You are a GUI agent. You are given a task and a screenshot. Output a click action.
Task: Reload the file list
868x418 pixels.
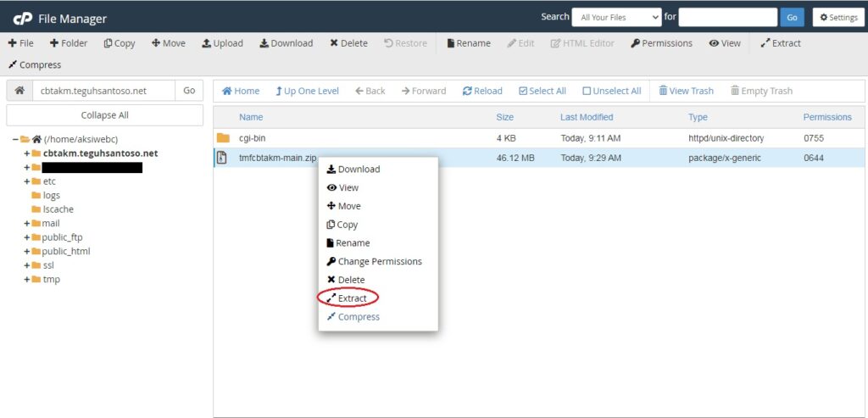(482, 91)
